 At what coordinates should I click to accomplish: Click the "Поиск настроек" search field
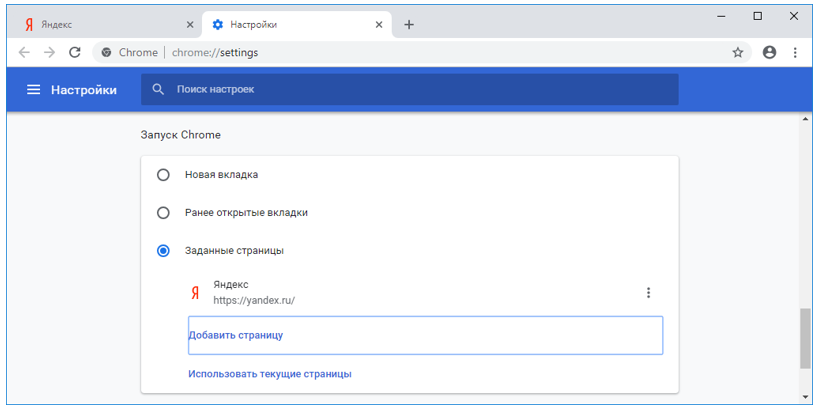point(410,89)
